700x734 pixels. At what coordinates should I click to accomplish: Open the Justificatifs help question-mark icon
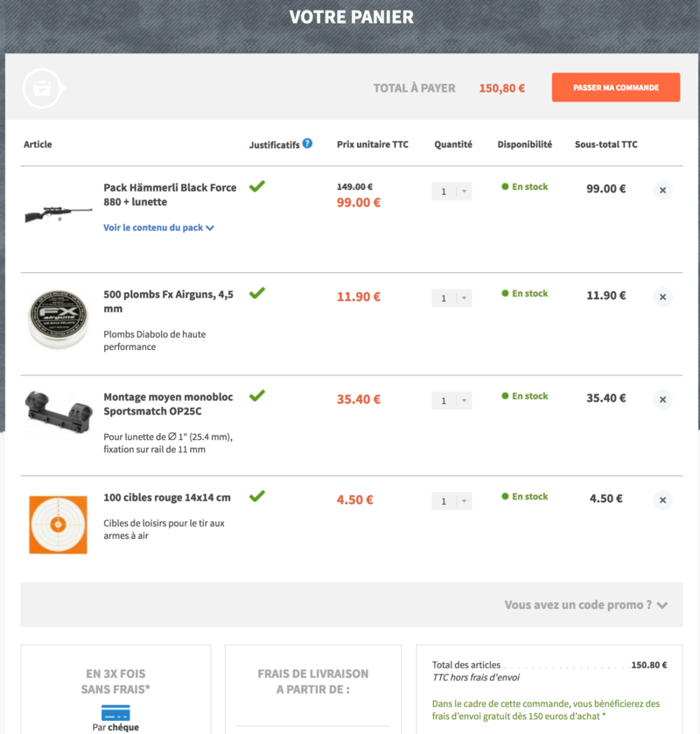point(307,143)
